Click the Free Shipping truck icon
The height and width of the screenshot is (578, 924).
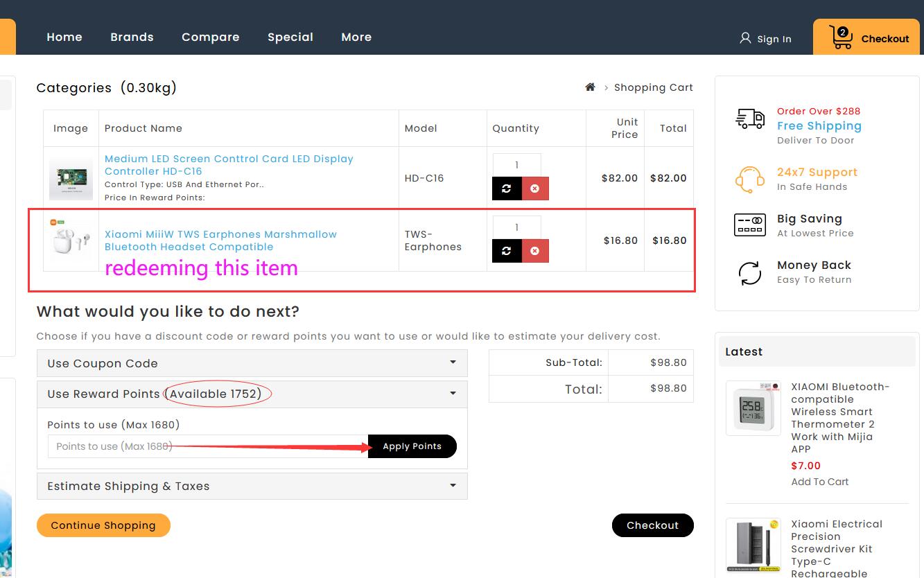click(750, 119)
